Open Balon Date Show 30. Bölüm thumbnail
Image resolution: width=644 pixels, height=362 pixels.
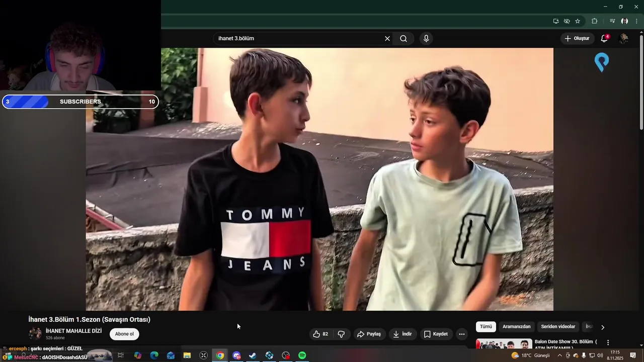point(504,344)
